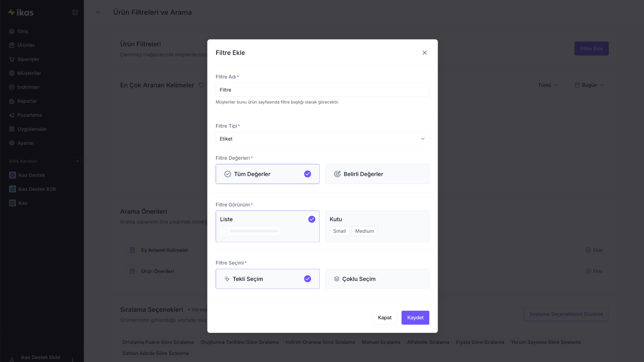Close the Filtre Ekle dialog

click(x=424, y=53)
